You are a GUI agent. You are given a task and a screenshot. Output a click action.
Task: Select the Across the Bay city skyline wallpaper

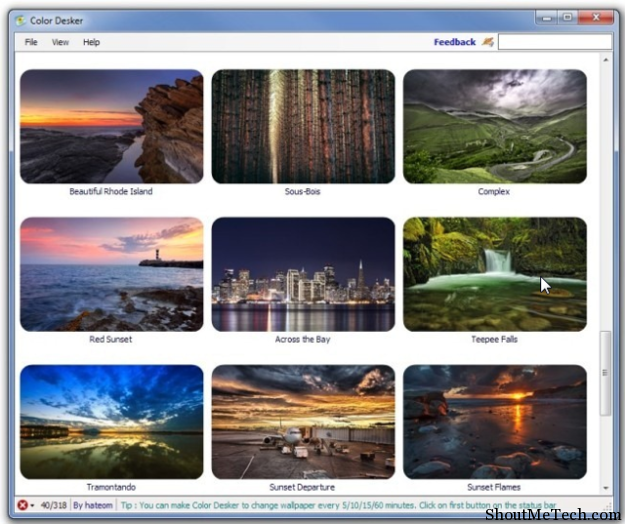(x=303, y=274)
